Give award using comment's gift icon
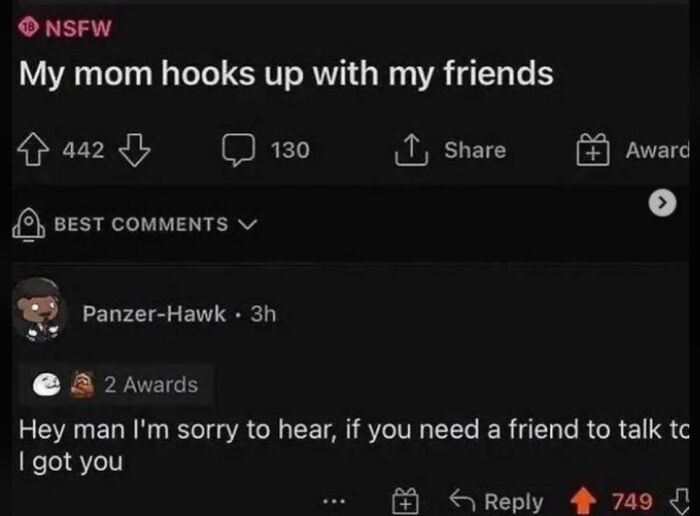The image size is (700, 516). pyautogui.click(x=405, y=500)
